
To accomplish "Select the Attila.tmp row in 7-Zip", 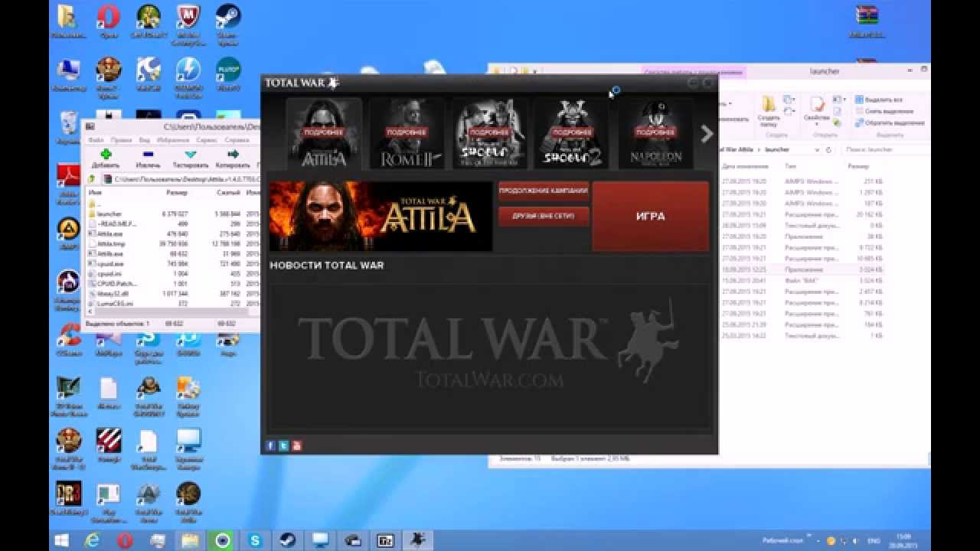I will (173, 243).
